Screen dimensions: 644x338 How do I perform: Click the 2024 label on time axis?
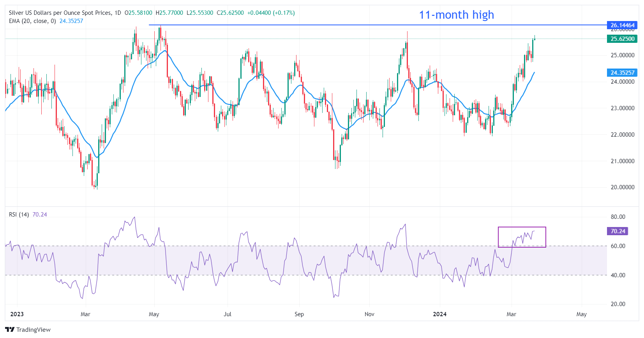tap(440, 314)
